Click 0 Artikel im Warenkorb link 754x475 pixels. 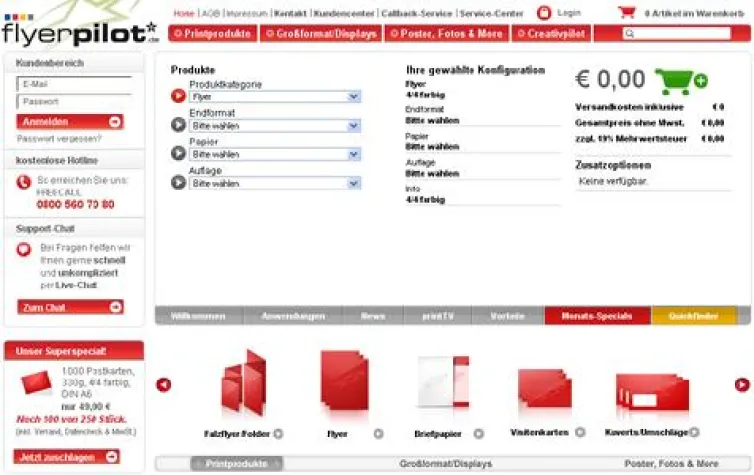click(x=694, y=13)
